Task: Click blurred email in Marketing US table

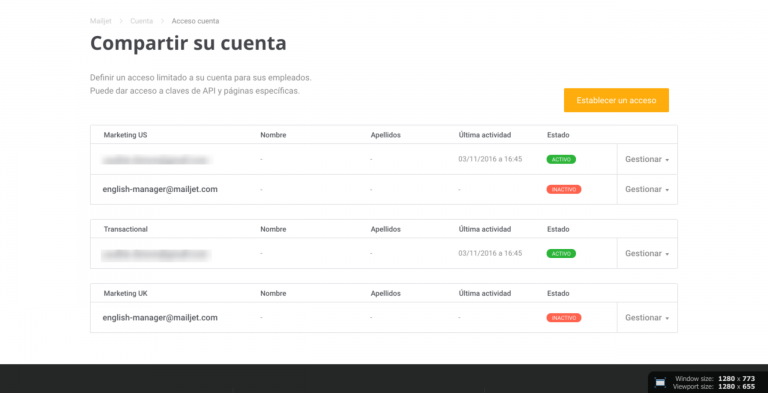Action: (156, 159)
